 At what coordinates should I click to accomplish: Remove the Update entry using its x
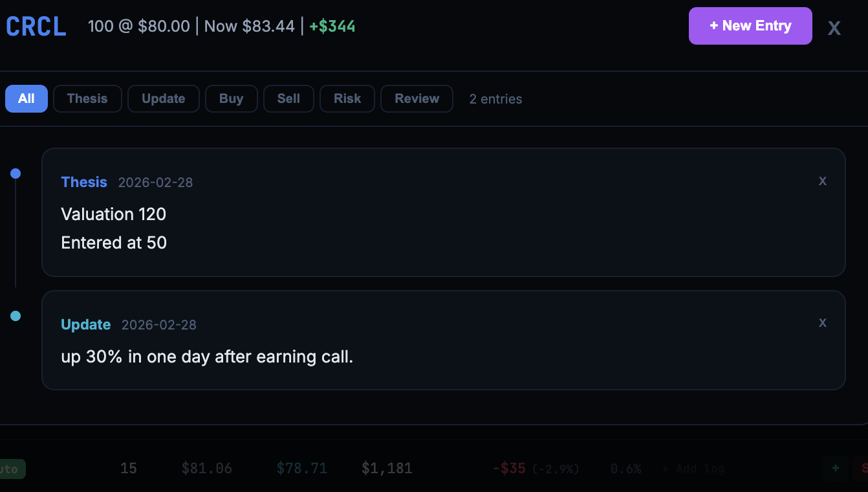pos(822,322)
